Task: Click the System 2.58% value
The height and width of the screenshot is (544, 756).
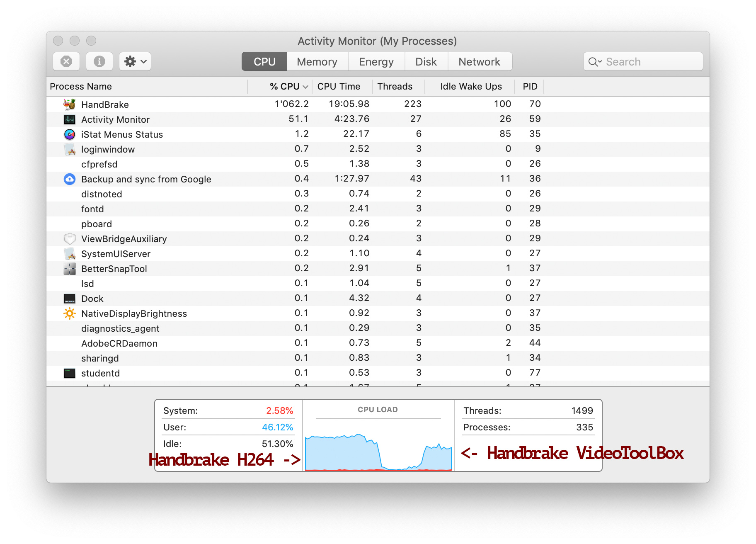Action: click(279, 410)
